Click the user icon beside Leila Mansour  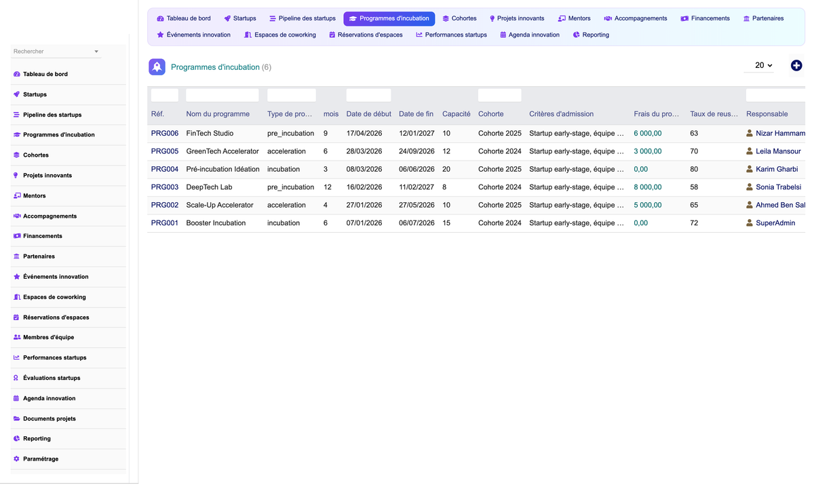[x=750, y=151]
